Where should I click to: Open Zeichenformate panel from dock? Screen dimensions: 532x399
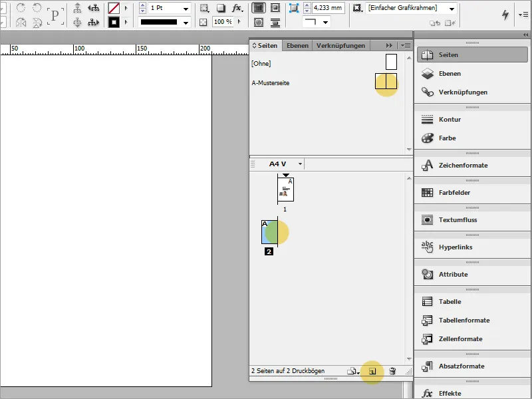point(472,165)
